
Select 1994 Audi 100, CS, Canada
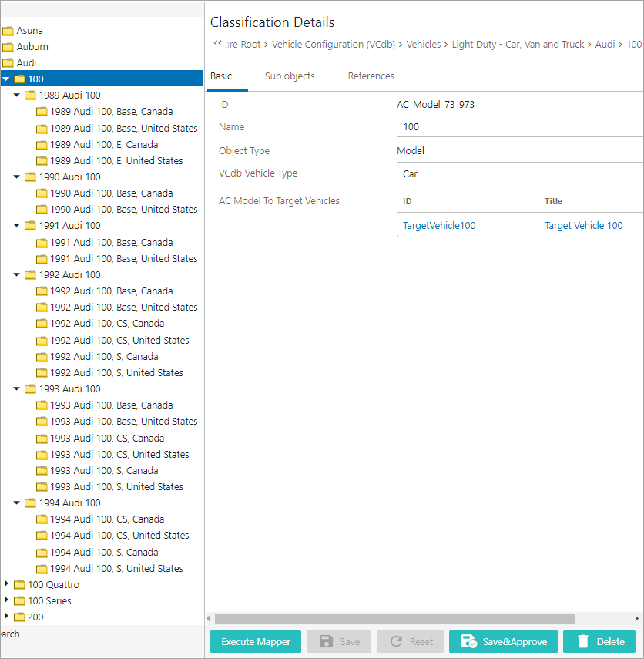pyautogui.click(x=107, y=519)
